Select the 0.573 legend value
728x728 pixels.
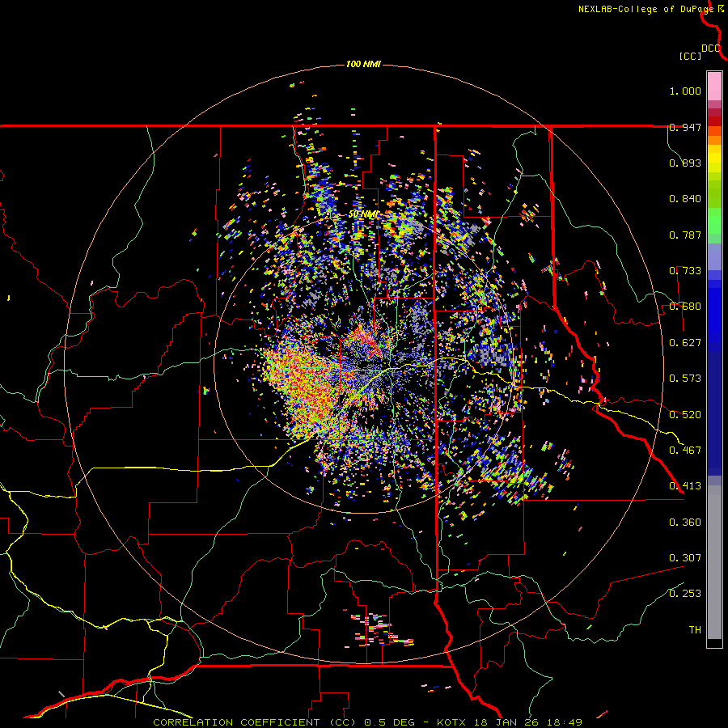click(x=685, y=379)
